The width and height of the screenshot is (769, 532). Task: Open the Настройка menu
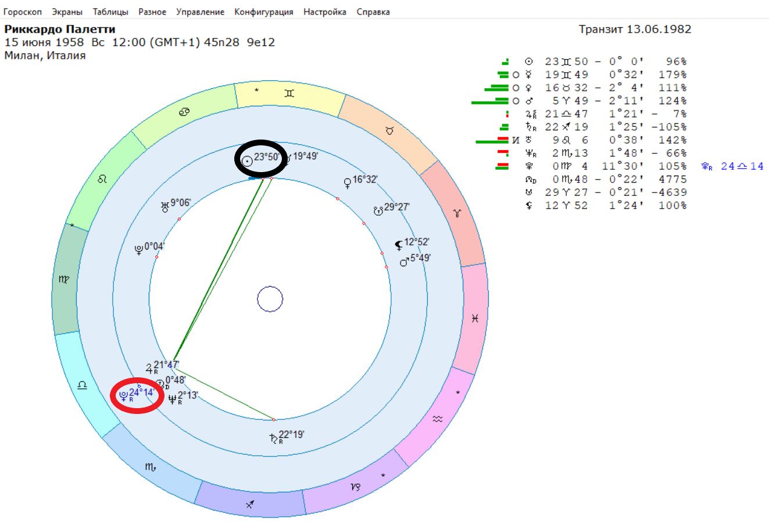[324, 12]
